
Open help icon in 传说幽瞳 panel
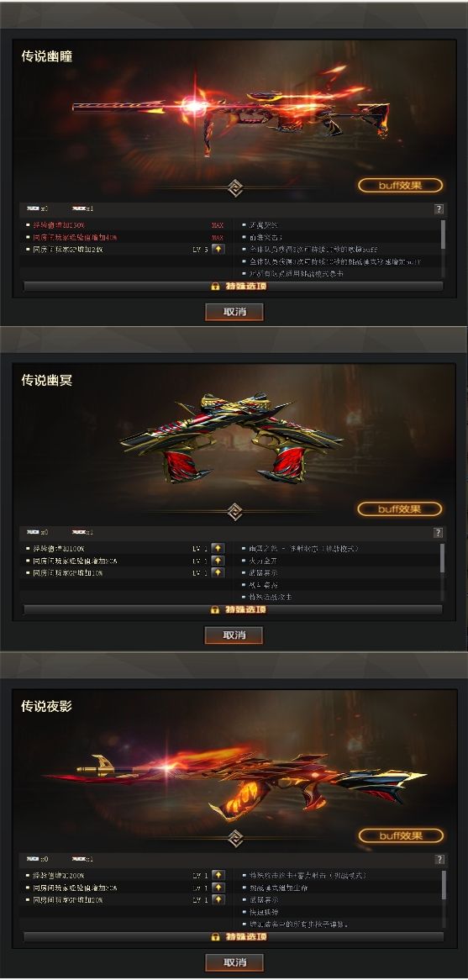click(x=439, y=209)
